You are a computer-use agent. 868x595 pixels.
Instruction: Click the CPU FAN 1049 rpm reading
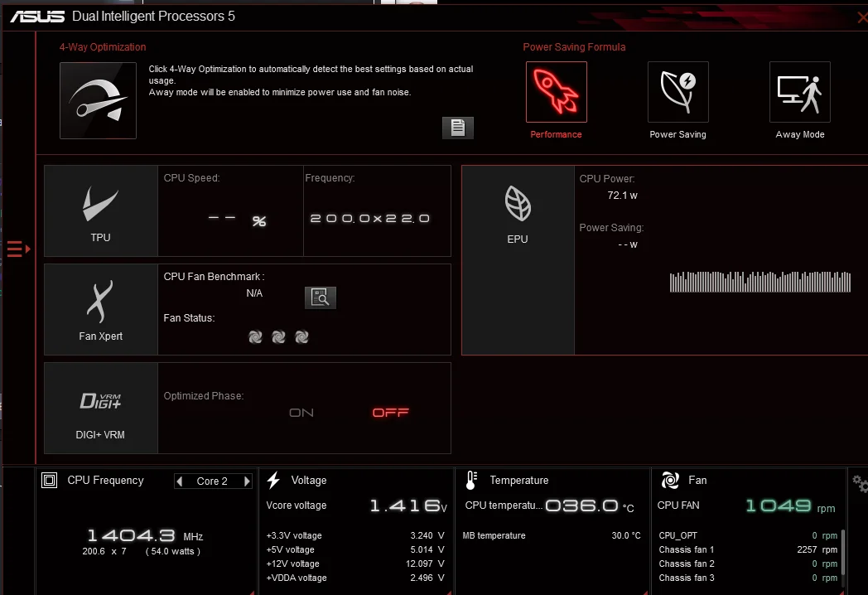point(790,506)
